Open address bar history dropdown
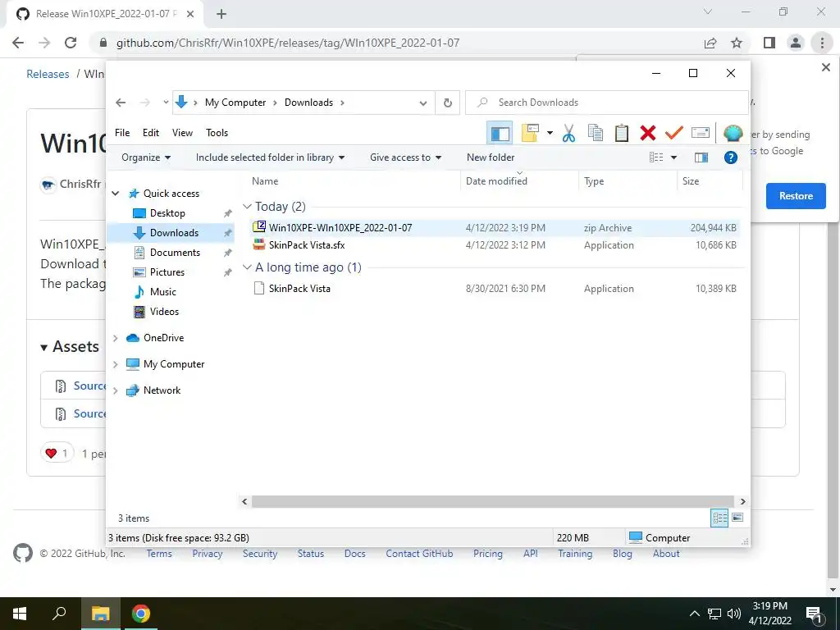Screen dimensions: 840x630 pos(423,103)
